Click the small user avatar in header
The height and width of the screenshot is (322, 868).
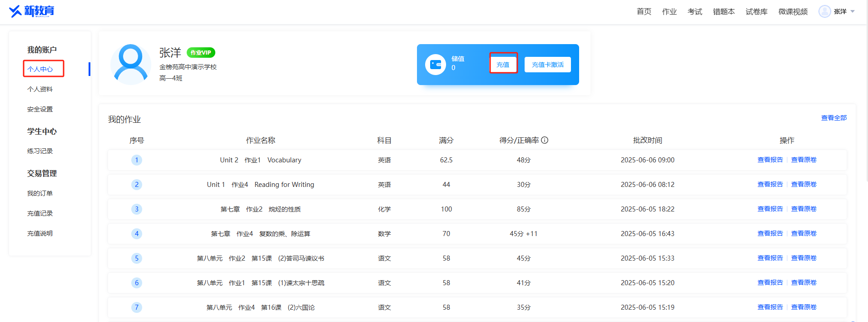coord(824,11)
